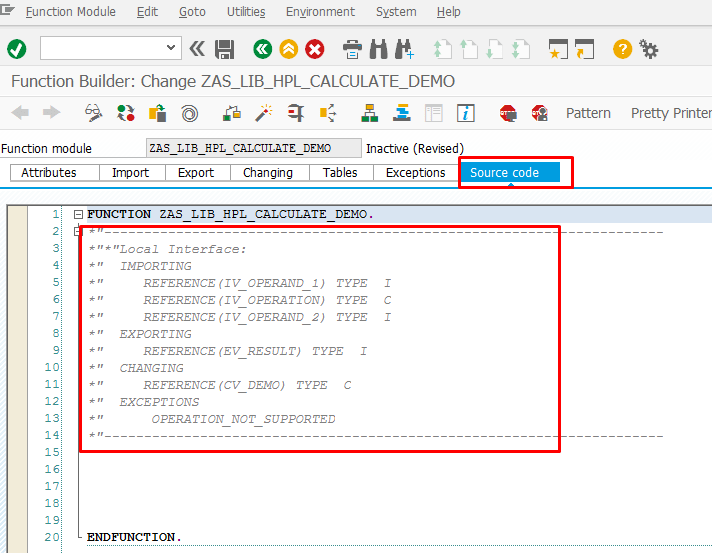This screenshot has width=712, height=553.
Task: Click the Active/Inactive toggle icon
Action: (x=126, y=113)
